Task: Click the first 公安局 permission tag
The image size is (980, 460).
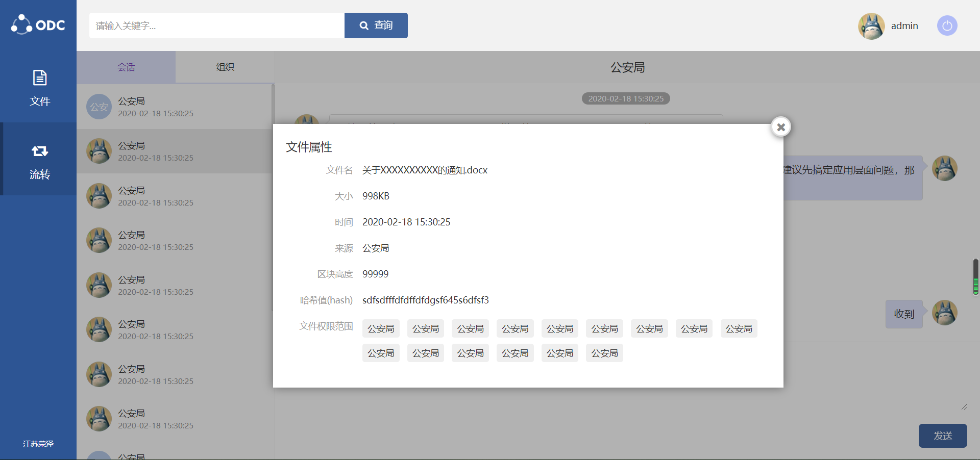Action: tap(381, 329)
